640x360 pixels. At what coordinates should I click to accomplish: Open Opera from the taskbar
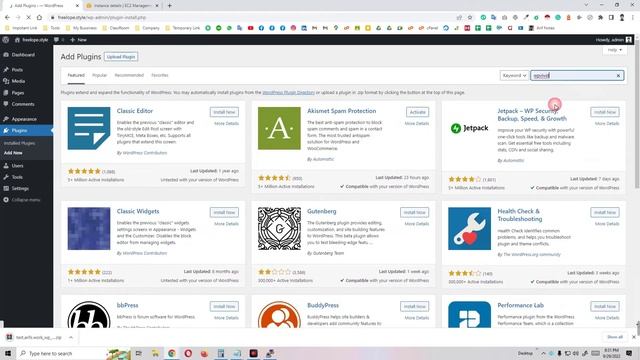[x=188, y=353]
